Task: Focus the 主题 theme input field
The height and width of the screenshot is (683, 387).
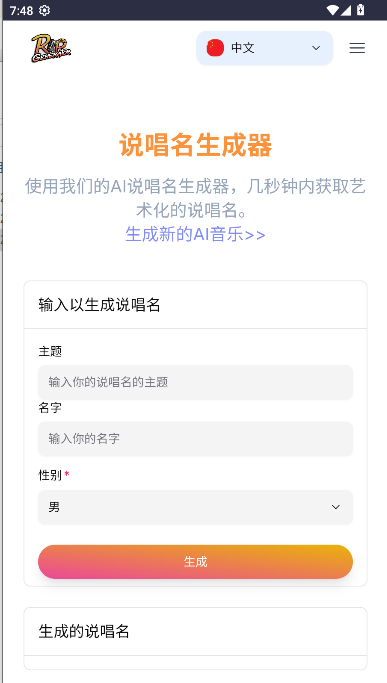Action: [x=195, y=382]
